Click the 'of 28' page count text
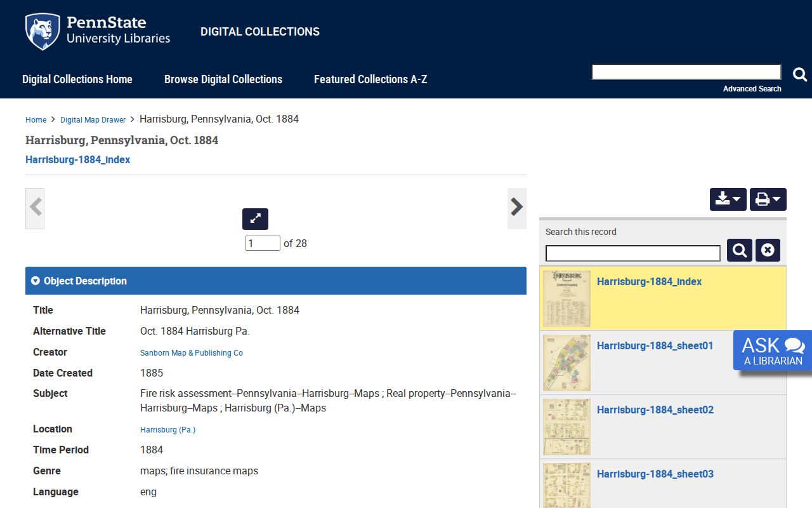The image size is (812, 508). [295, 243]
